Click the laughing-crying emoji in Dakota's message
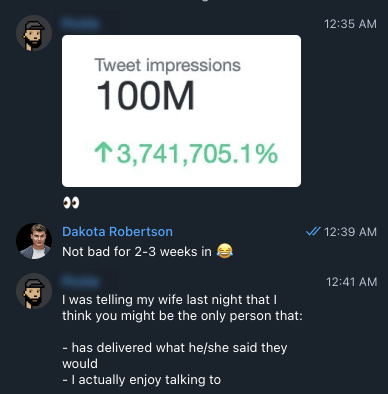Image resolution: width=388 pixels, height=394 pixels. [225, 251]
